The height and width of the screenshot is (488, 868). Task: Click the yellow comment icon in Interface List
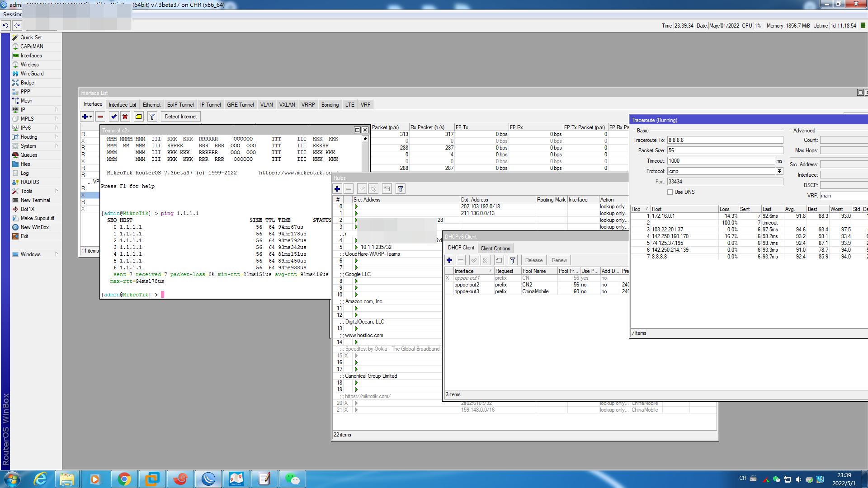139,117
